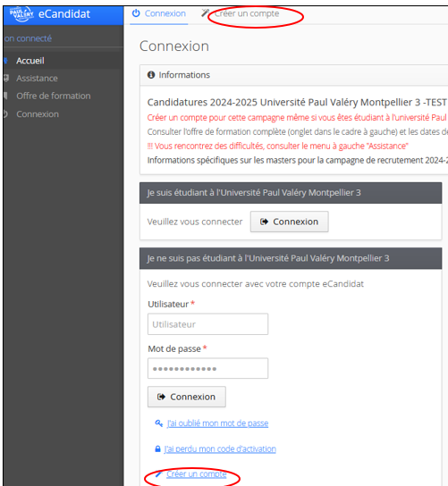Click the lock icon beside the activation code link
This screenshot has height=486, width=448.
point(157,448)
